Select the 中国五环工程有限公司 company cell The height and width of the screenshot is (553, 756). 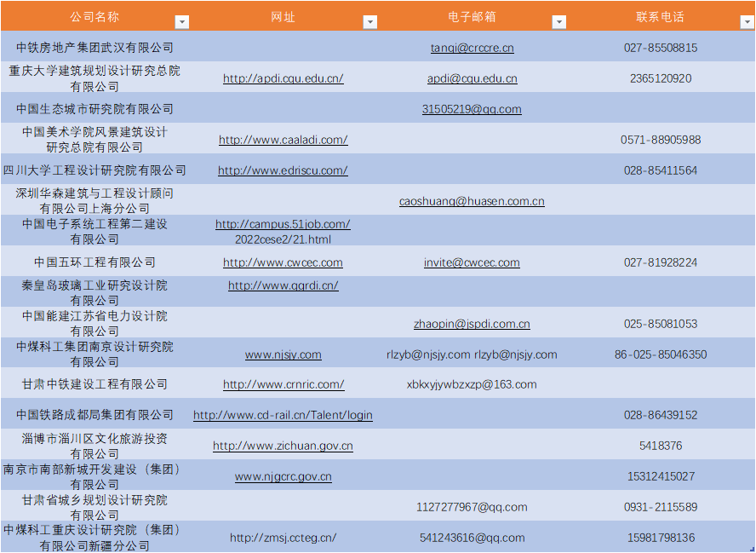[x=94, y=262]
